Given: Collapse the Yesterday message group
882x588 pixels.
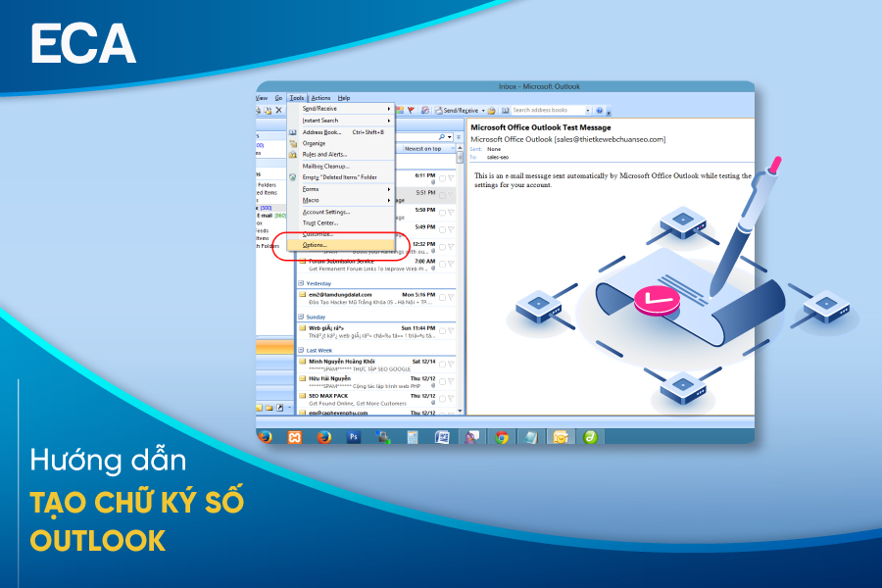Looking at the screenshot, I should [301, 283].
